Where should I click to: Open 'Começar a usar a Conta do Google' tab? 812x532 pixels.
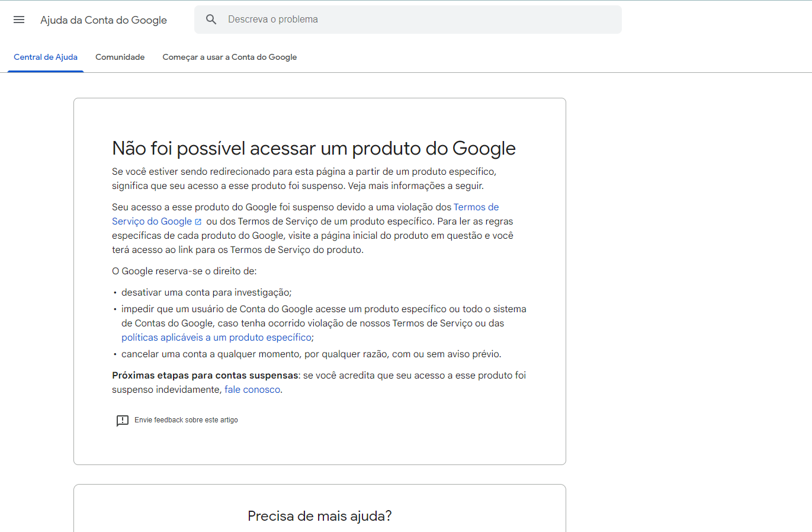tap(230, 57)
